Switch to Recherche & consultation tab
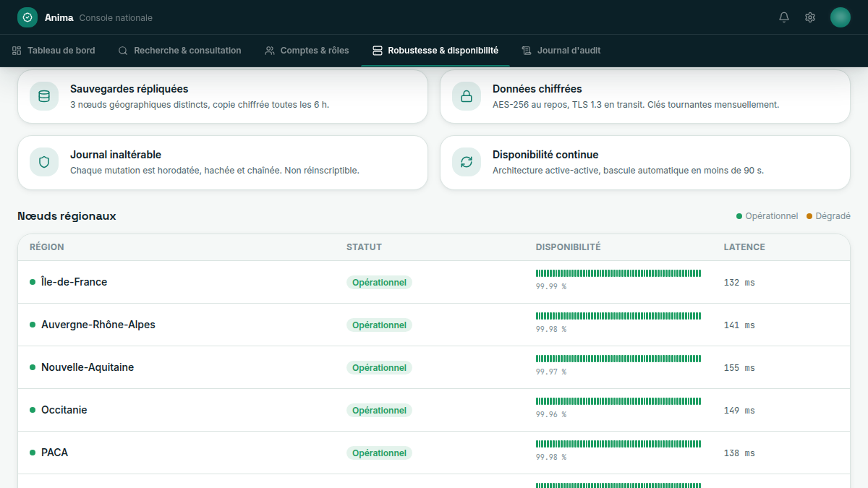 pyautogui.click(x=179, y=51)
